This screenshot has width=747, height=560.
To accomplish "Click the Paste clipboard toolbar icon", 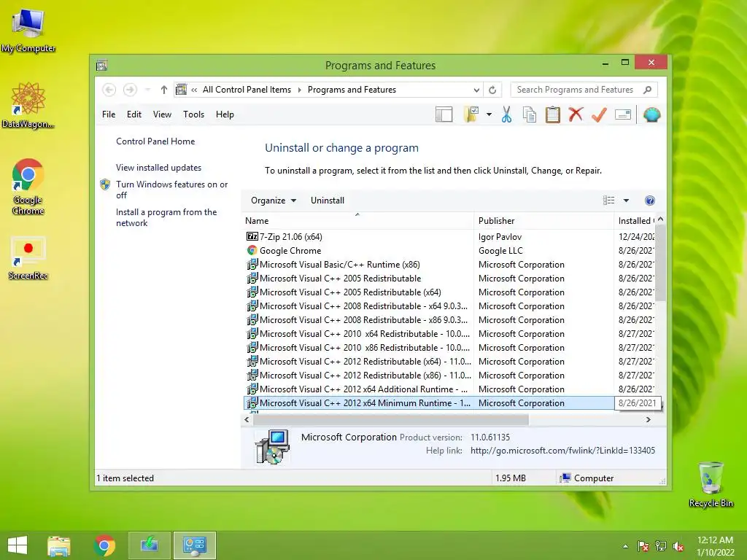I will click(x=553, y=114).
